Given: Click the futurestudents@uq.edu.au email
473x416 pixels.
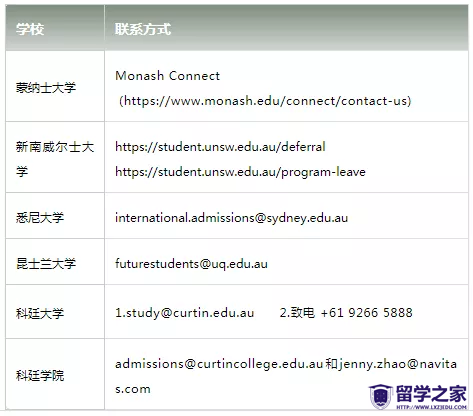Looking at the screenshot, I should 191,264.
